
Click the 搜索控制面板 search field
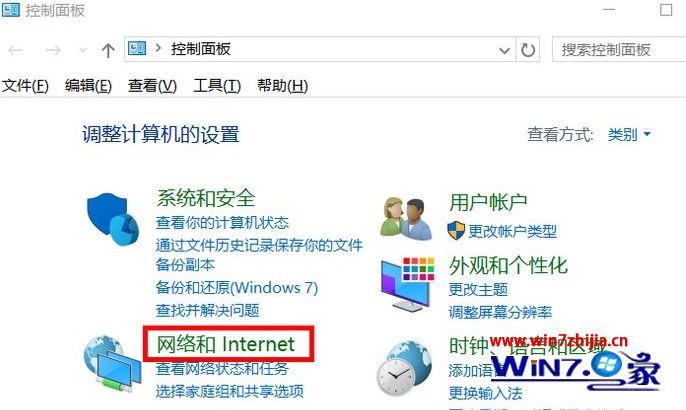point(619,49)
